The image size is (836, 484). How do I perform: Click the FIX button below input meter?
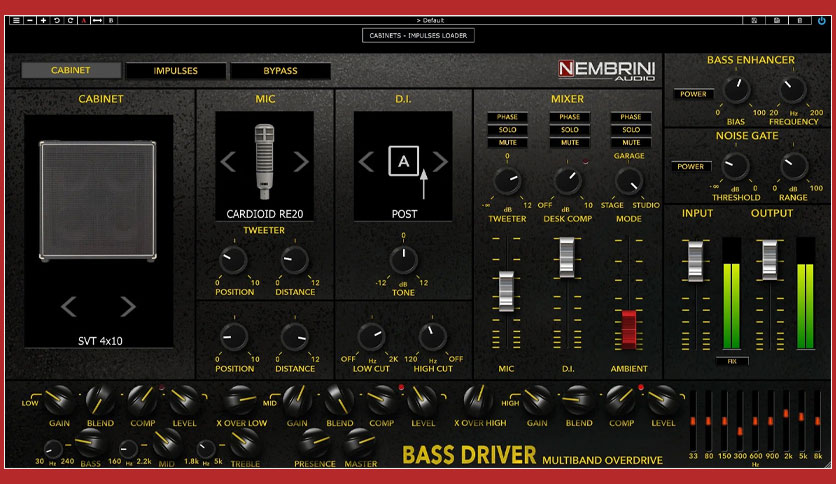[x=732, y=361]
